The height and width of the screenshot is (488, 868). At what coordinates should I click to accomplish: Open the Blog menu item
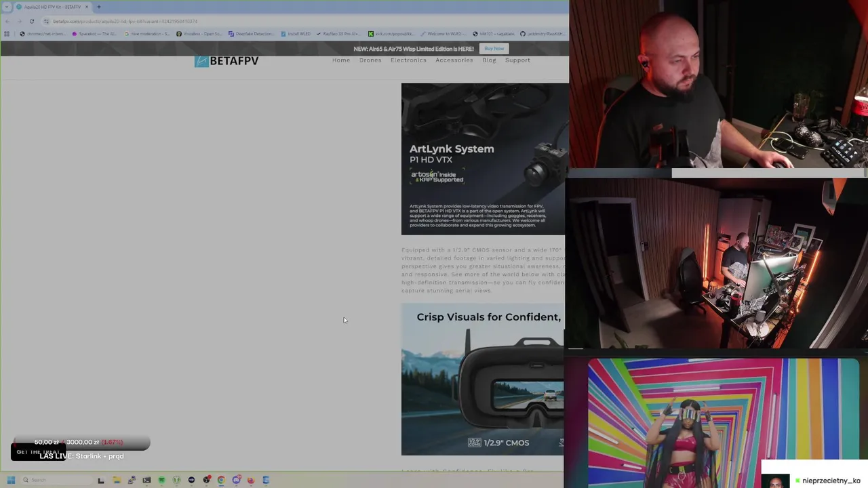tap(489, 60)
